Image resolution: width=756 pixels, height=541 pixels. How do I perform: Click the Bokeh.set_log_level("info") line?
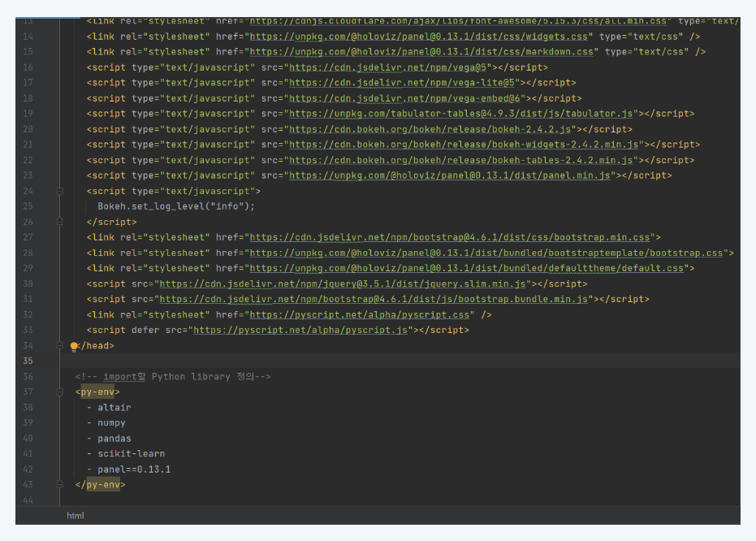pos(176,206)
